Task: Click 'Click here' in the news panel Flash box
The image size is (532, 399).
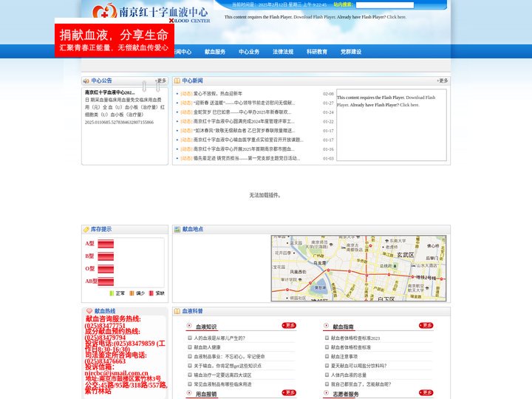Action: [x=409, y=105]
